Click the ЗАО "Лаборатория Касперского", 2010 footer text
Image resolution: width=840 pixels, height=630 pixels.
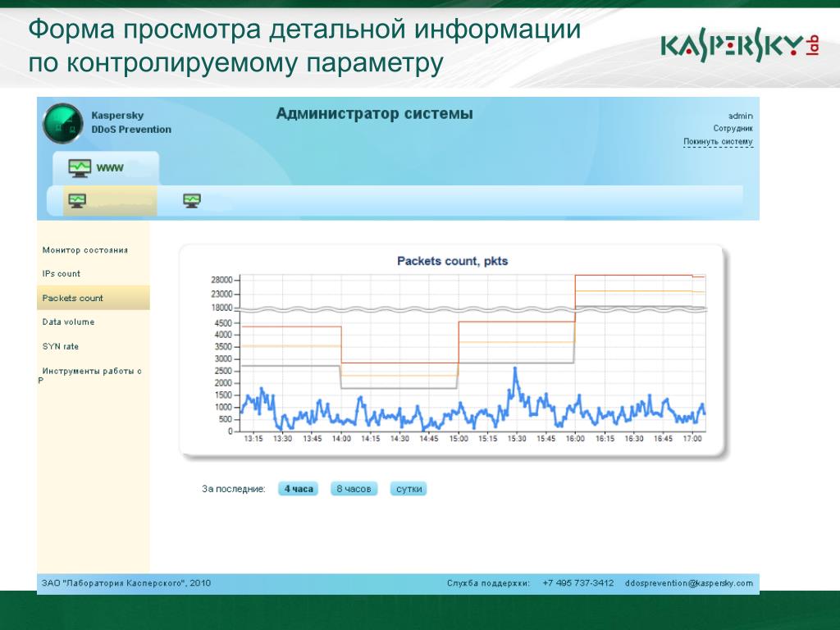(x=126, y=583)
